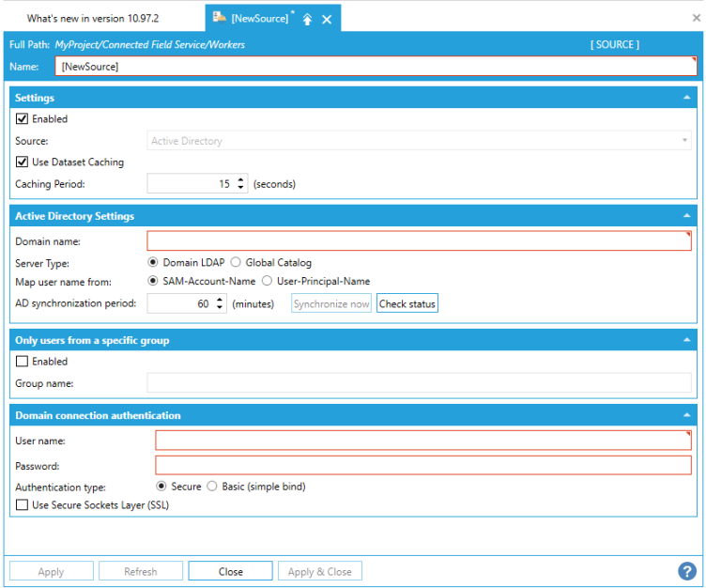Decrease AD synchronization period with down arrow

221,307
